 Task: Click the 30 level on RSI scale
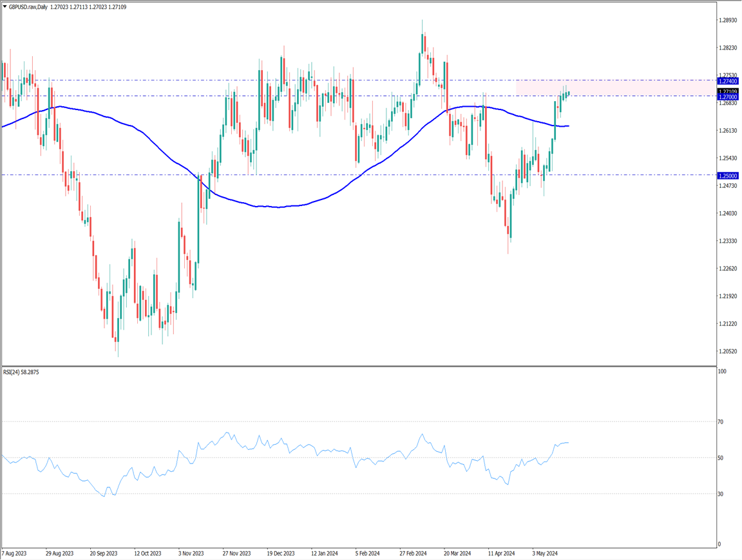click(x=721, y=494)
